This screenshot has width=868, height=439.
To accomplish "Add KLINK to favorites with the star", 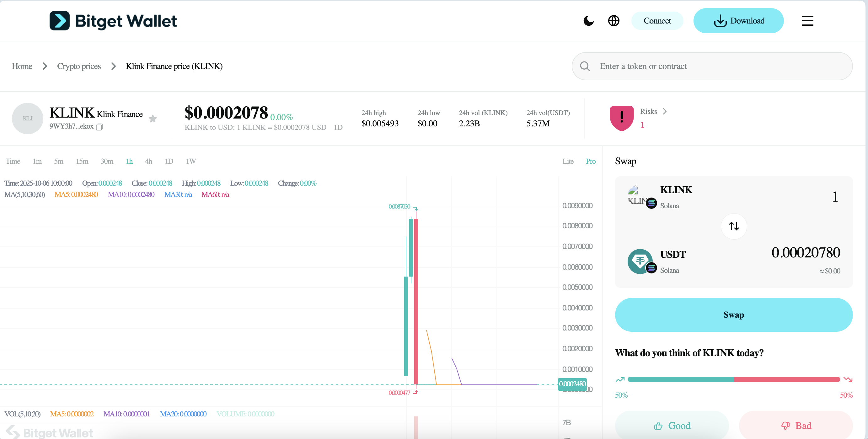I will [153, 119].
